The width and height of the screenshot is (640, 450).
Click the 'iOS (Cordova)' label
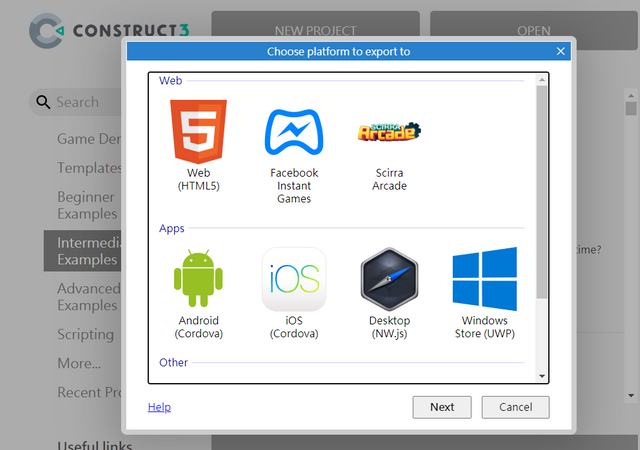click(294, 327)
